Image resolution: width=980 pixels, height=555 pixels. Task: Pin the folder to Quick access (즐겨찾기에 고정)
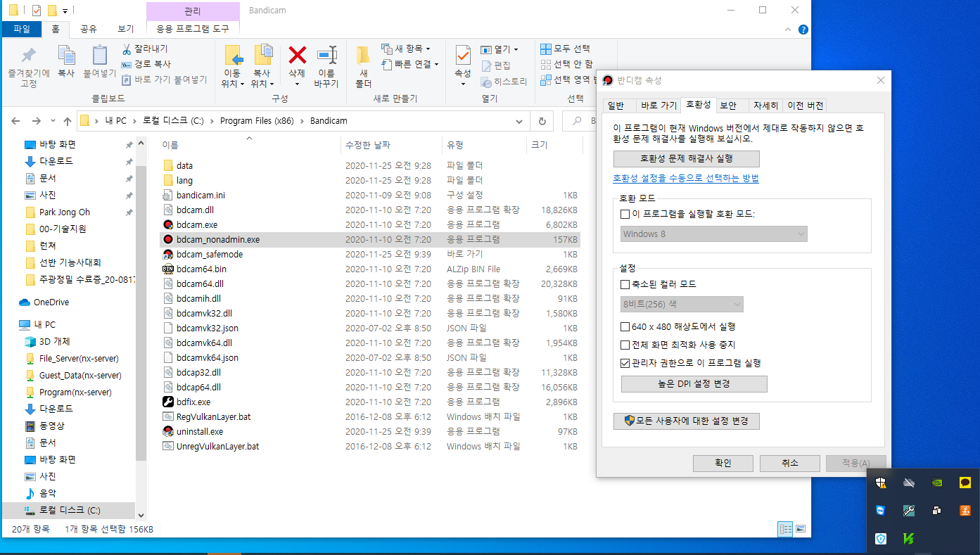28,68
